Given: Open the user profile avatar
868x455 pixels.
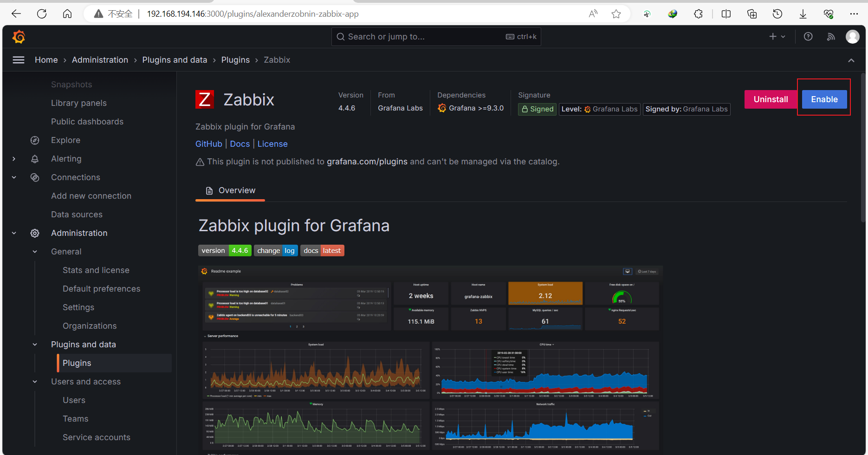Looking at the screenshot, I should click(x=853, y=37).
